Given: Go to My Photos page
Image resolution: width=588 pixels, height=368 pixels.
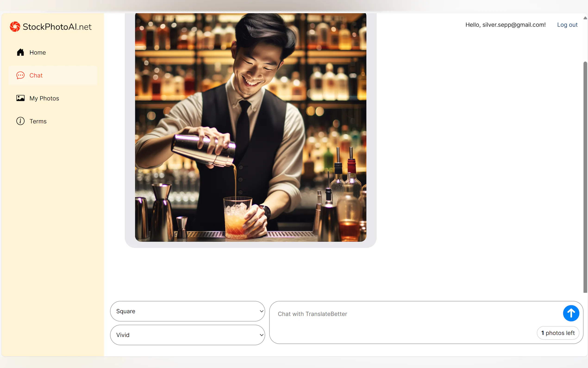Looking at the screenshot, I should click(x=53, y=98).
